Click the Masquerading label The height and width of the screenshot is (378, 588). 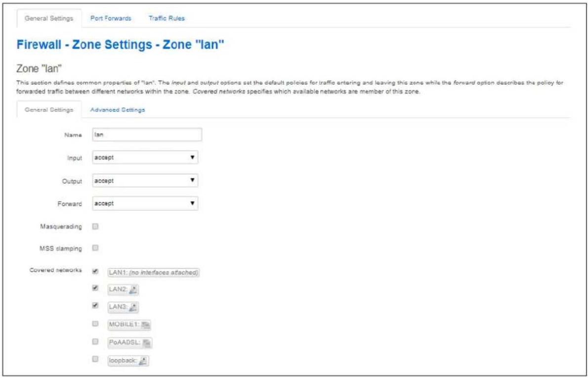[x=61, y=227]
